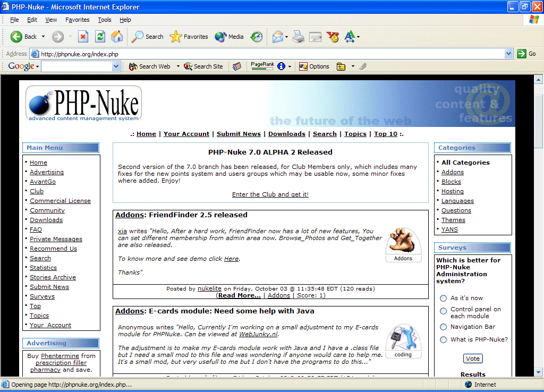The height and width of the screenshot is (392, 544).
Task: Click the Vote button in Surveys
Action: [x=472, y=359]
